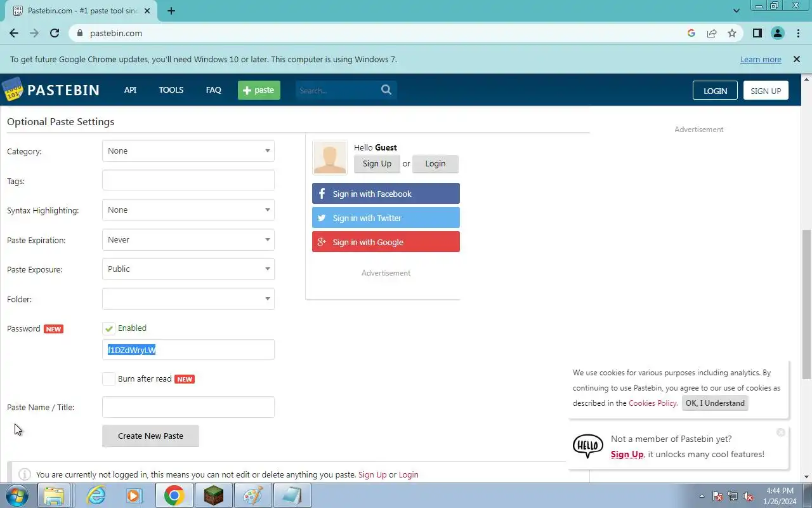
Task: Open Paint palette taskbar icon
Action: click(x=252, y=495)
